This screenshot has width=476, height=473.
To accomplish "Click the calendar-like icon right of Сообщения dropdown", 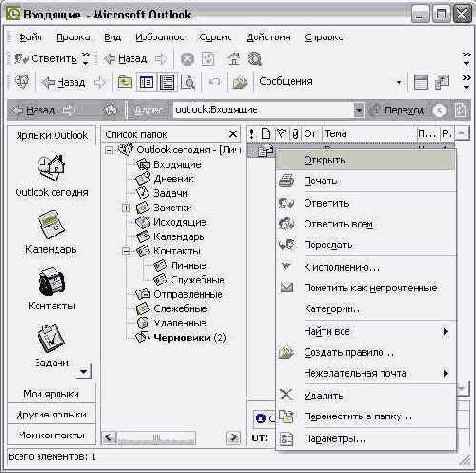I will pyautogui.click(x=421, y=82).
